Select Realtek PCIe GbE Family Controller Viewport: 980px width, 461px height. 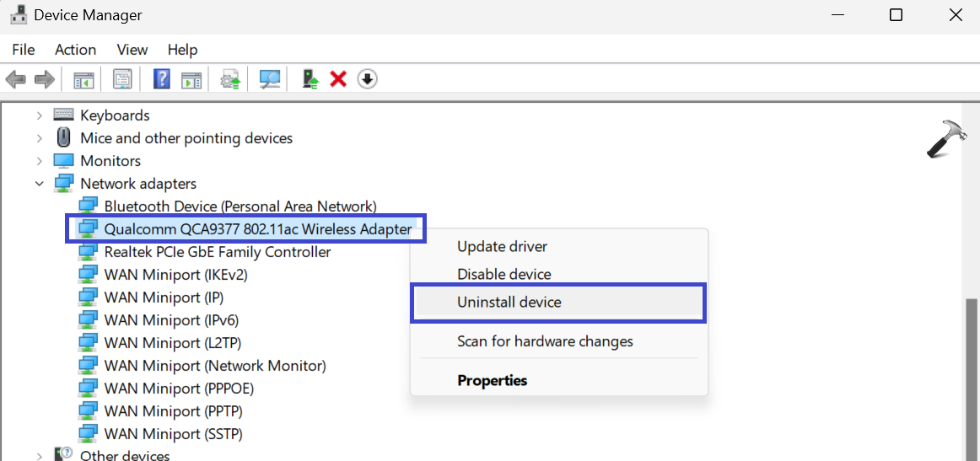tap(217, 252)
